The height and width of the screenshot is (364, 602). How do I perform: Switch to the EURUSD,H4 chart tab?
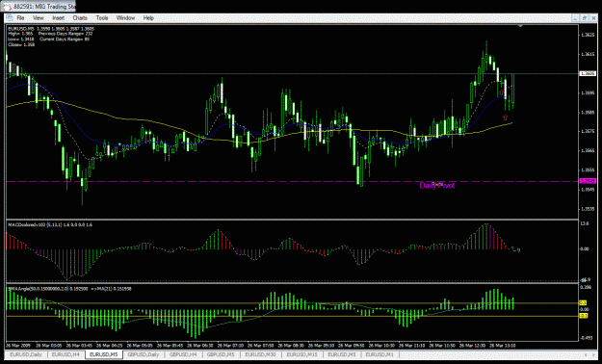[65, 354]
